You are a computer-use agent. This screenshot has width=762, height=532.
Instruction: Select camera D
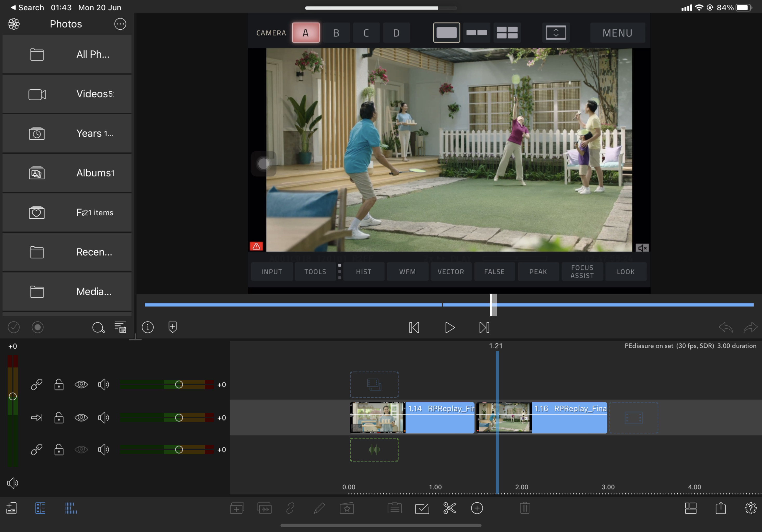[396, 33]
